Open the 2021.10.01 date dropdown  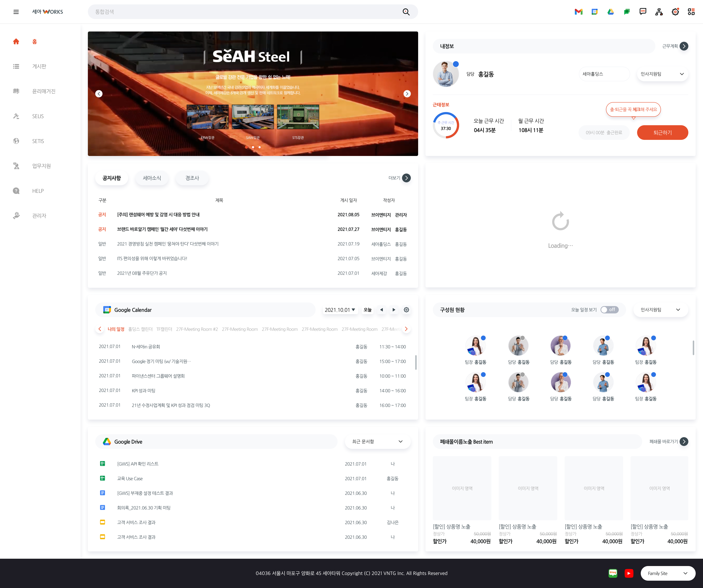pos(340,310)
